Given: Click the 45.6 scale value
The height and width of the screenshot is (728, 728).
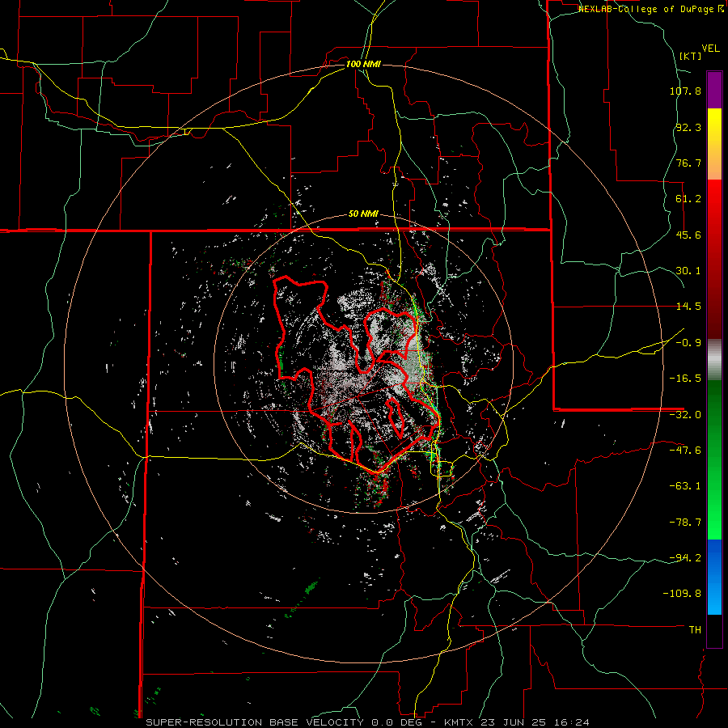Looking at the screenshot, I should pyautogui.click(x=688, y=235).
